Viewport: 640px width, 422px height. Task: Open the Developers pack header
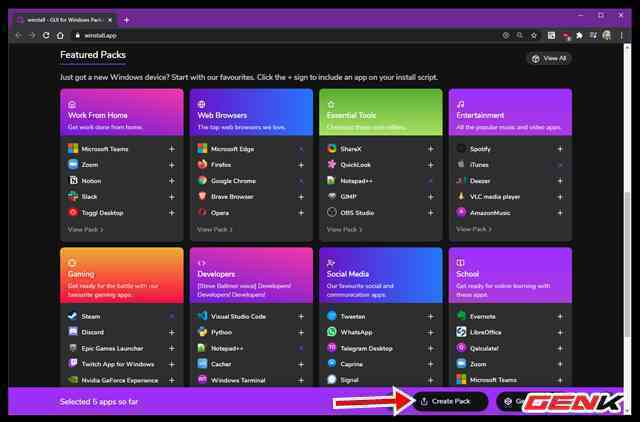click(x=251, y=276)
